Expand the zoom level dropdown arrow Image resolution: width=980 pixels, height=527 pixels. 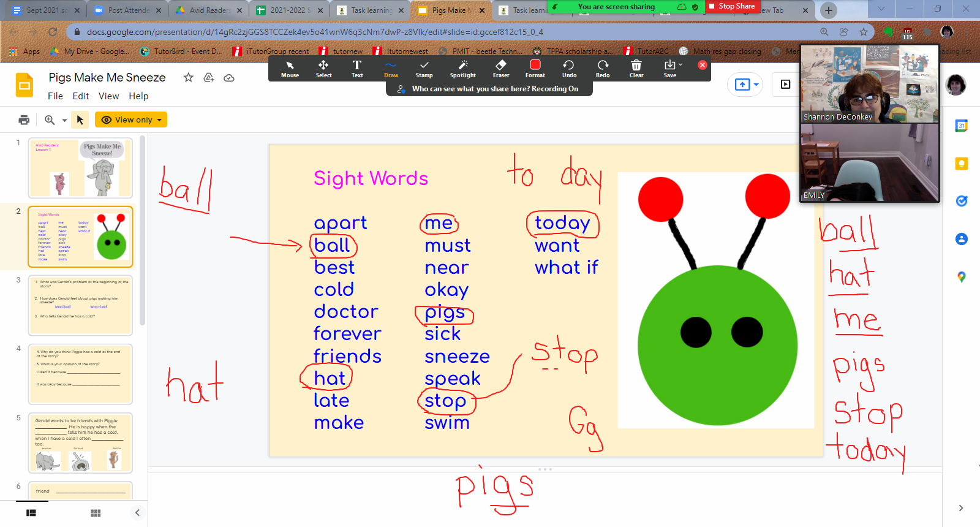pos(64,120)
